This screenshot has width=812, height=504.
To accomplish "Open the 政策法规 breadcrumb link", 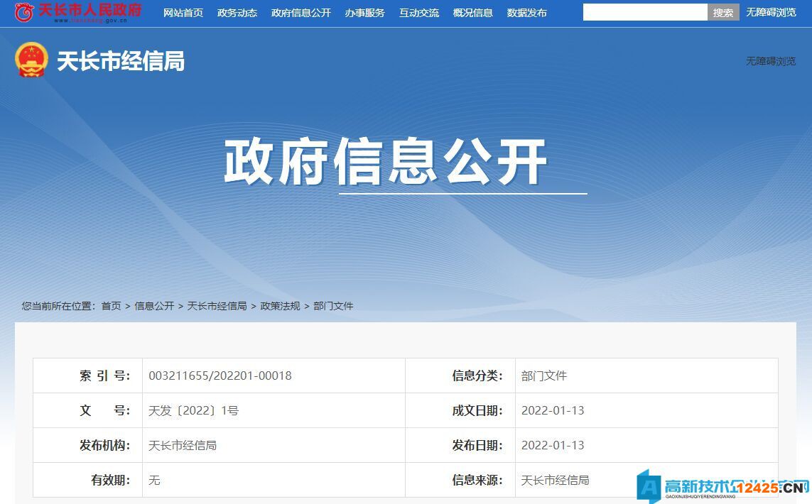I will pos(281,306).
